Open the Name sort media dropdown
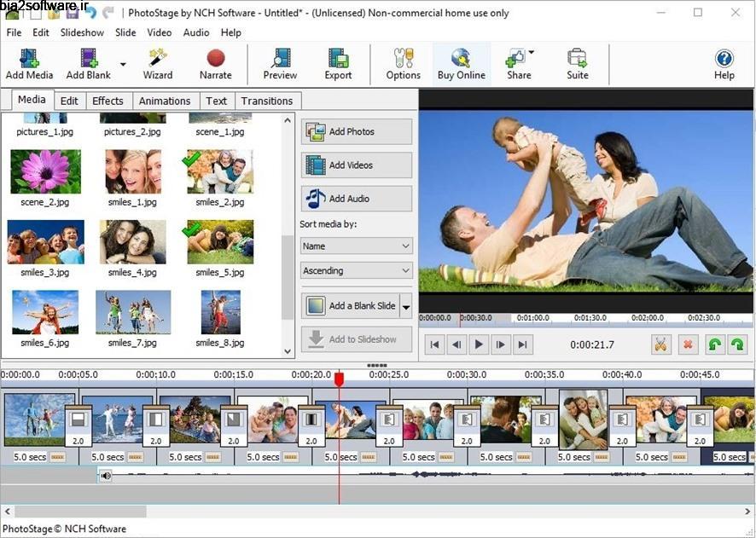Viewport: 756px width, 538px height. pos(356,246)
